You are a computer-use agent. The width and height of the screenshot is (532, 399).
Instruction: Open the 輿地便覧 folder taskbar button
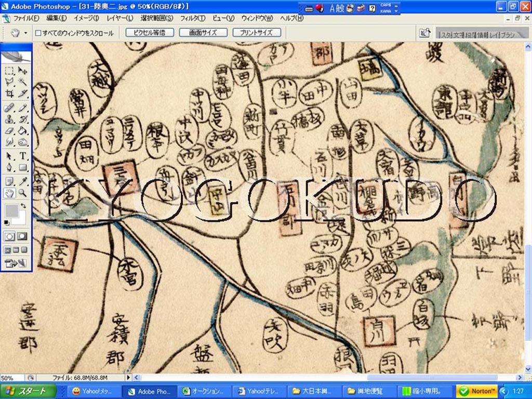click(370, 391)
